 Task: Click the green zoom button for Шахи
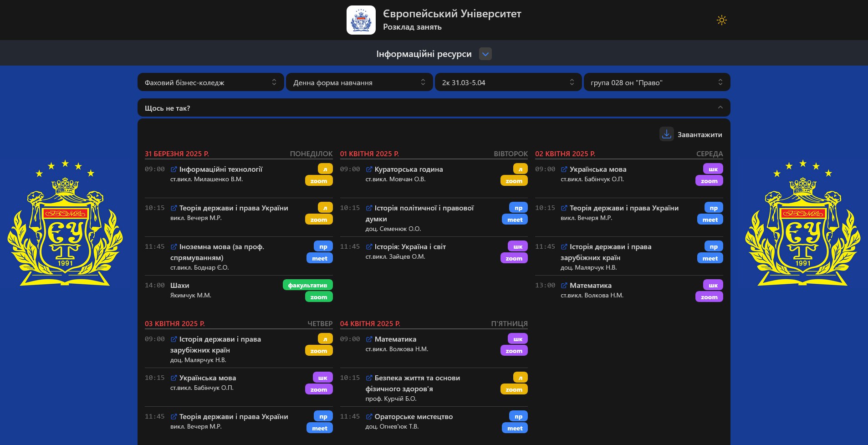[x=318, y=297]
